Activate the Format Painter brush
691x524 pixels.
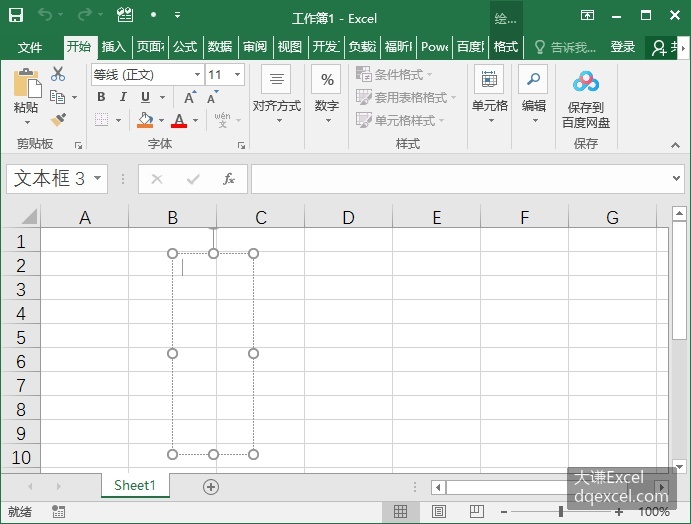pyautogui.click(x=58, y=120)
